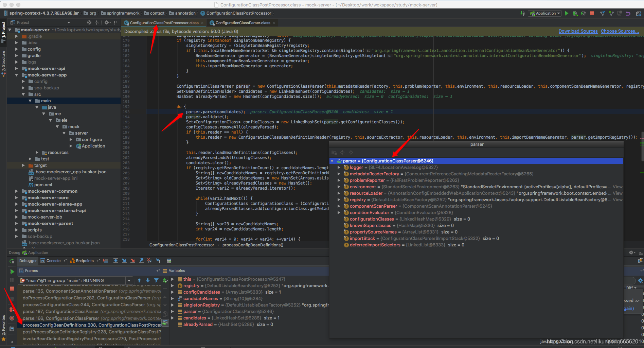Viewport: 644px width, 348px height.
Task: Click View link for environment value
Action: pyautogui.click(x=618, y=187)
